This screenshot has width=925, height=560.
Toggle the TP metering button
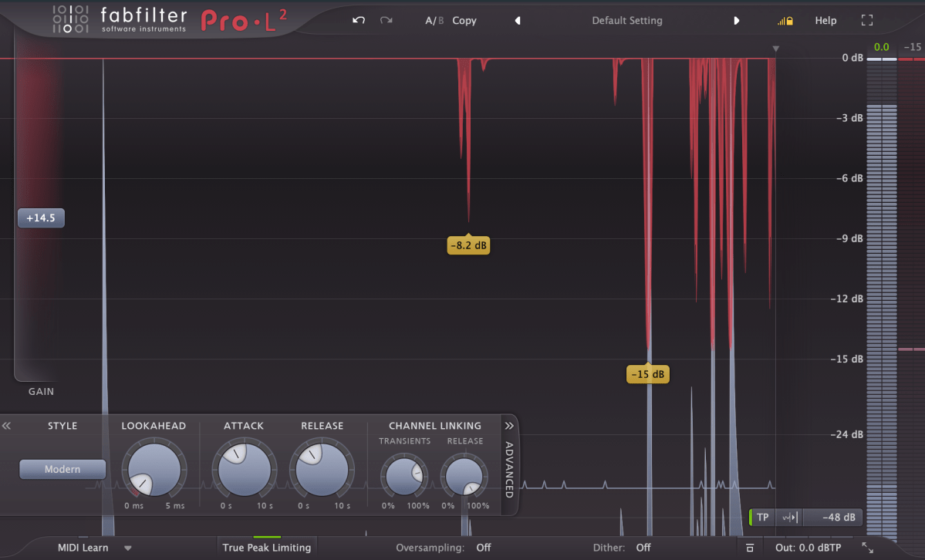pos(762,518)
